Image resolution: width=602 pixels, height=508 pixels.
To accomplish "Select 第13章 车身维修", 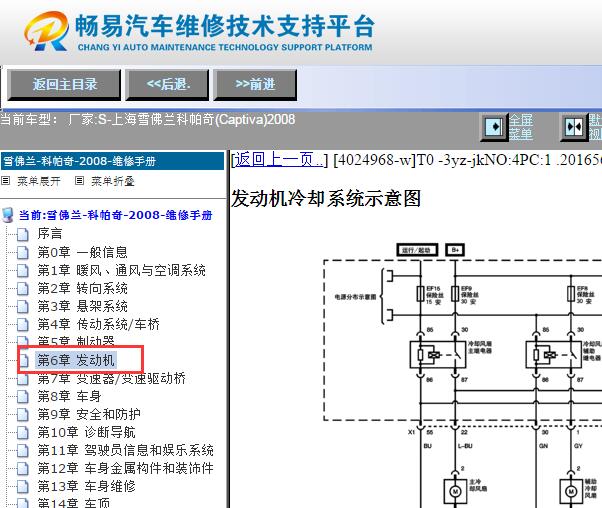I will pos(86,486).
